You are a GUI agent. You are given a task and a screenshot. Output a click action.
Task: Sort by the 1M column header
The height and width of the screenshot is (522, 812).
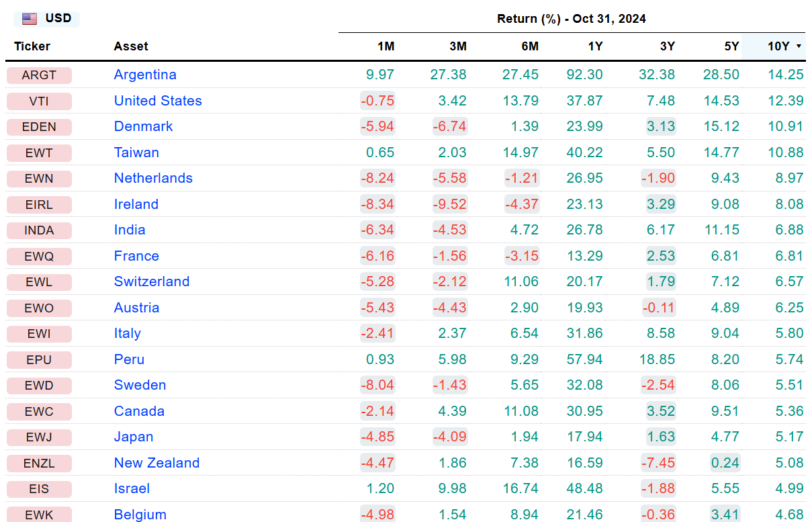[x=386, y=46]
